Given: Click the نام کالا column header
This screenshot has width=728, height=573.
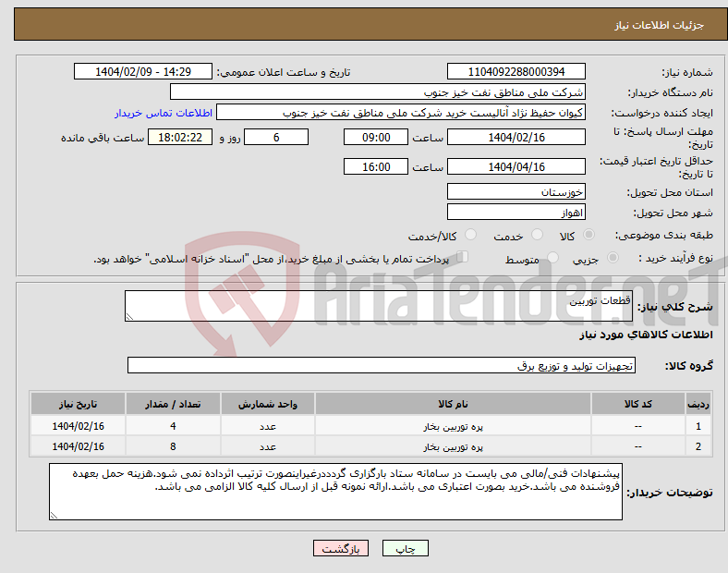Looking at the screenshot, I should [x=453, y=404].
